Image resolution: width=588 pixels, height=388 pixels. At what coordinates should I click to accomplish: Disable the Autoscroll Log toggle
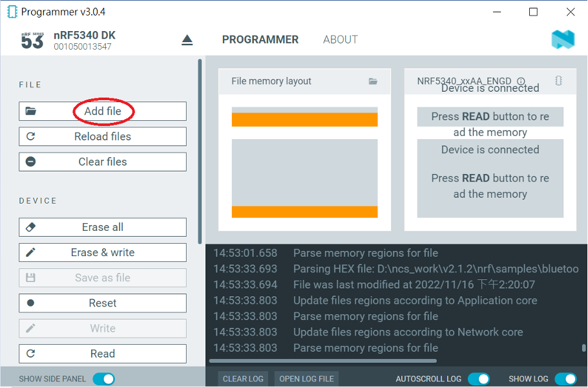click(478, 379)
